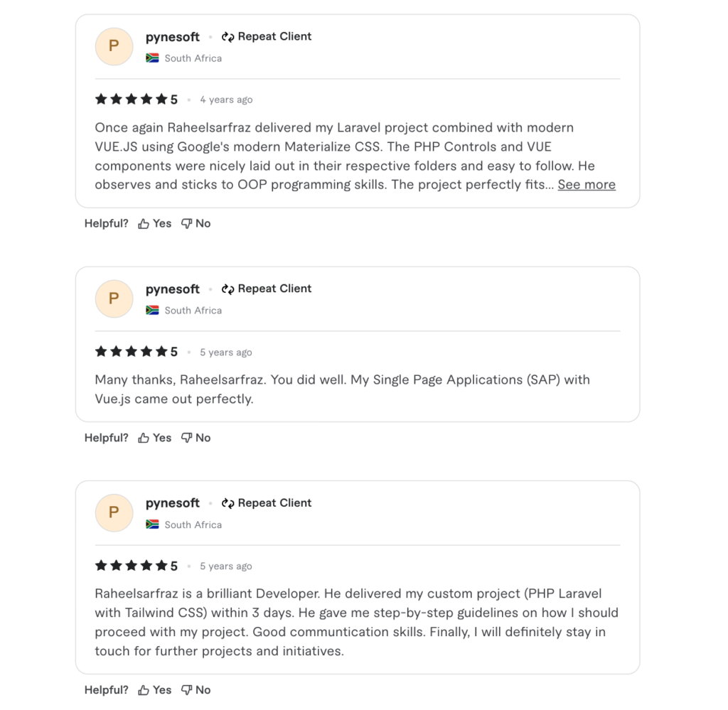Click South Africa flag in first review
Screen dimensions: 728x710
coord(152,58)
